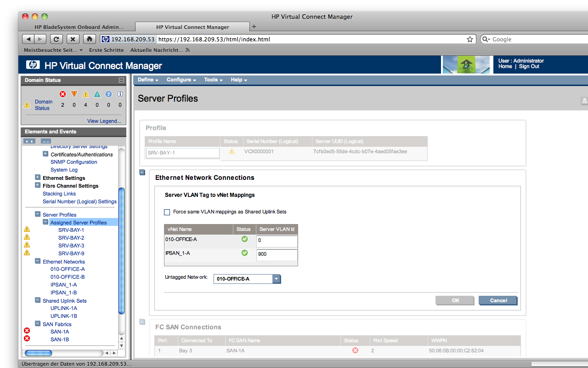
Task: Click the critical red X status icon
Action: (x=63, y=94)
